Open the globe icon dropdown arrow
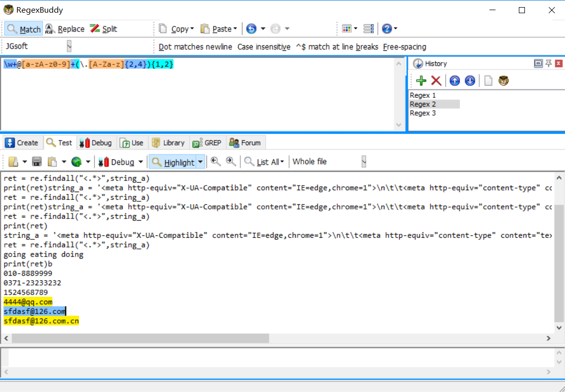 pyautogui.click(x=88, y=162)
